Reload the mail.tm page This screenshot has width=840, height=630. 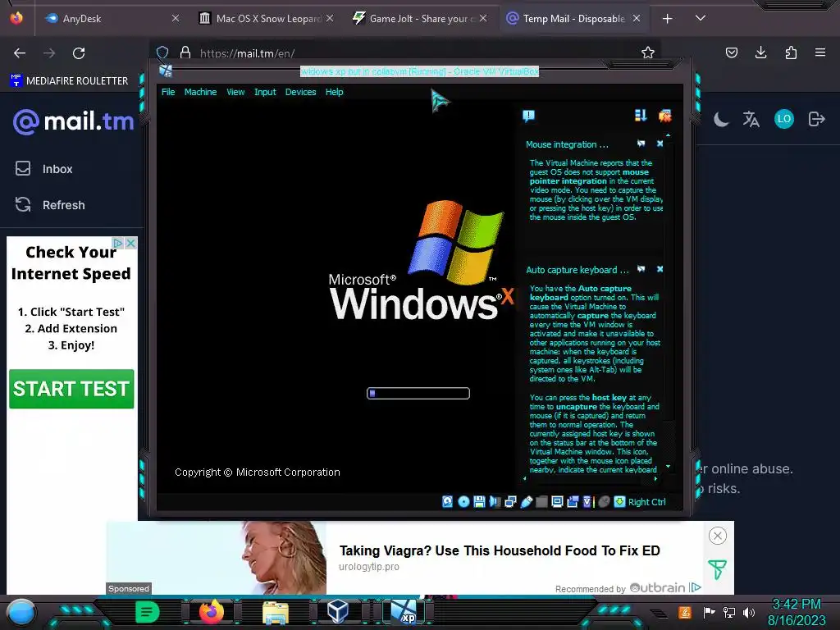pos(79,53)
